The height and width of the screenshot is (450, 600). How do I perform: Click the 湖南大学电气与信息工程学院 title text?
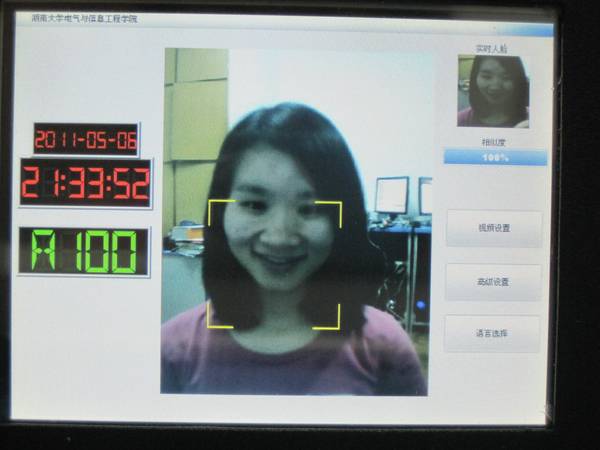pyautogui.click(x=85, y=19)
